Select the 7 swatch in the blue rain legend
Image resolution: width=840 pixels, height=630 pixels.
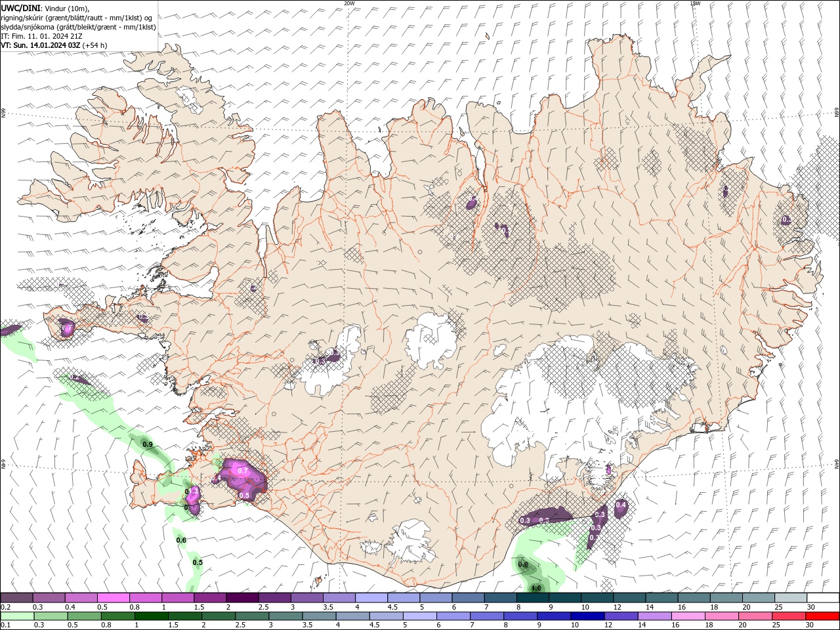486,616
